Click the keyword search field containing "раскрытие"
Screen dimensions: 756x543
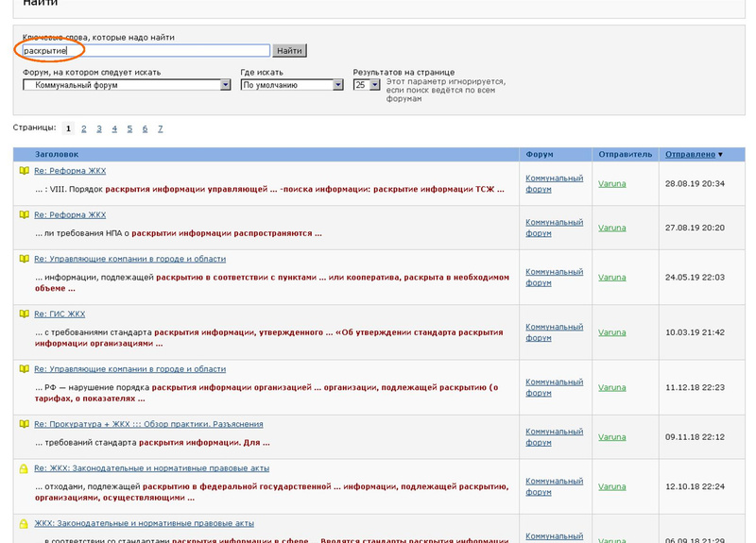pos(146,50)
